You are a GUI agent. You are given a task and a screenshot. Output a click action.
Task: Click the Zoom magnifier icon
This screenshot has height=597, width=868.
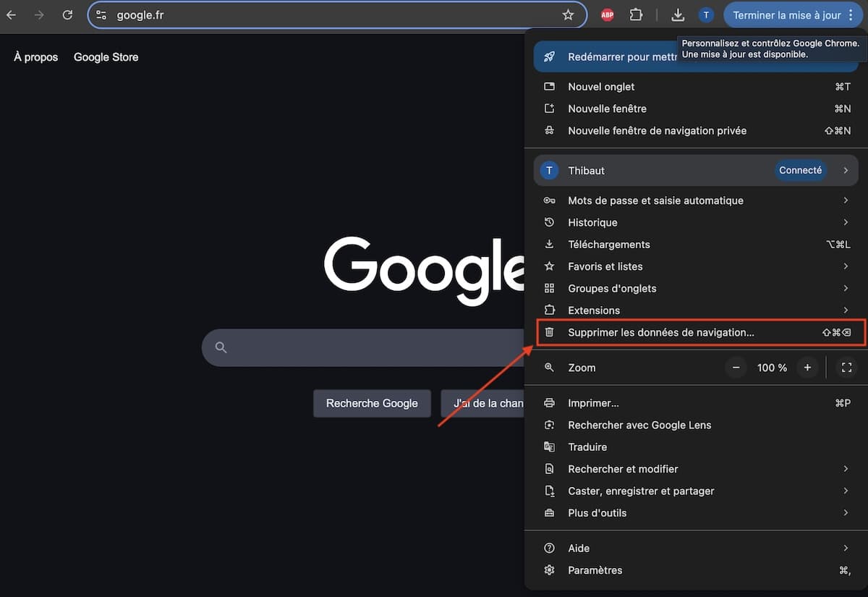click(x=550, y=368)
